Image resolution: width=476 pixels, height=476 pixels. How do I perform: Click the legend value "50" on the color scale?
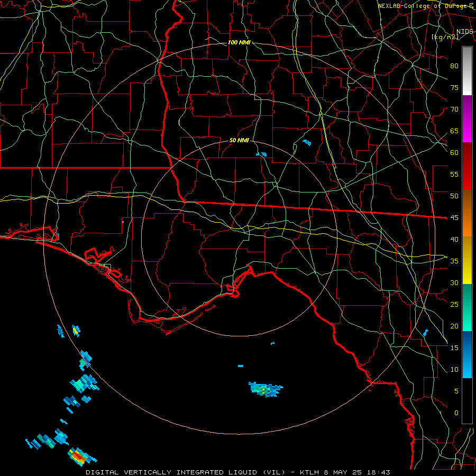pos(454,196)
